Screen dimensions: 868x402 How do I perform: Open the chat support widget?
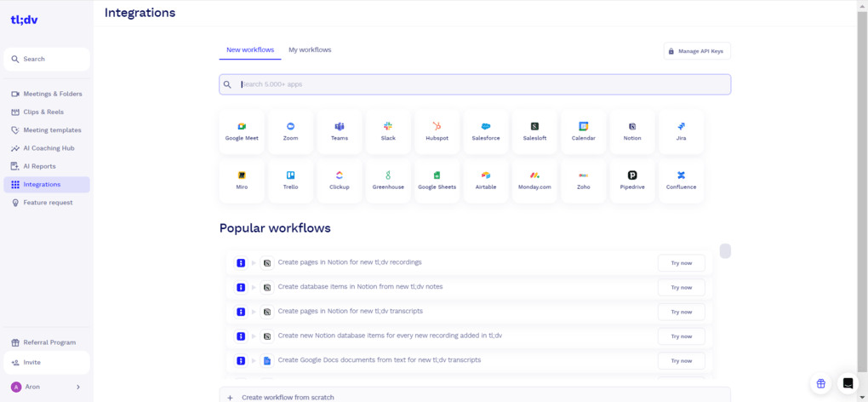pos(848,383)
